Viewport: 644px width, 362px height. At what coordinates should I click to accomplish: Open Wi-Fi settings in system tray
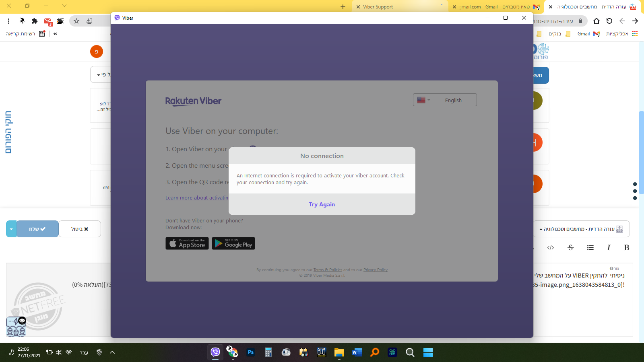click(x=69, y=352)
